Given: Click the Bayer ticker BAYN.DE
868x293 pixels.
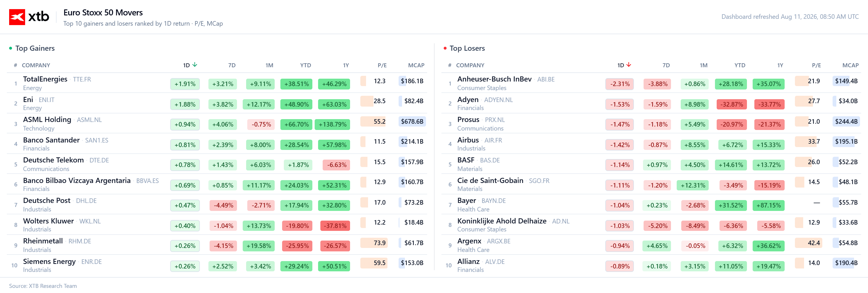Looking at the screenshot, I should pyautogui.click(x=494, y=201).
